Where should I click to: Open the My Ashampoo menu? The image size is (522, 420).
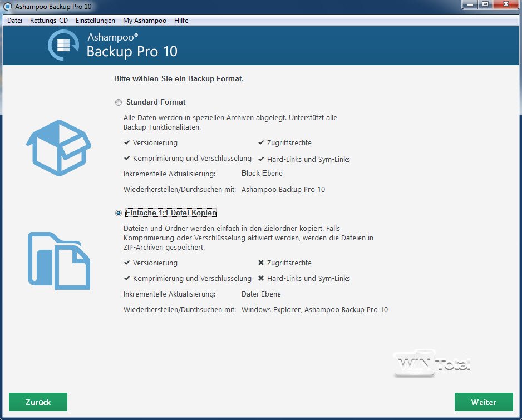(145, 21)
